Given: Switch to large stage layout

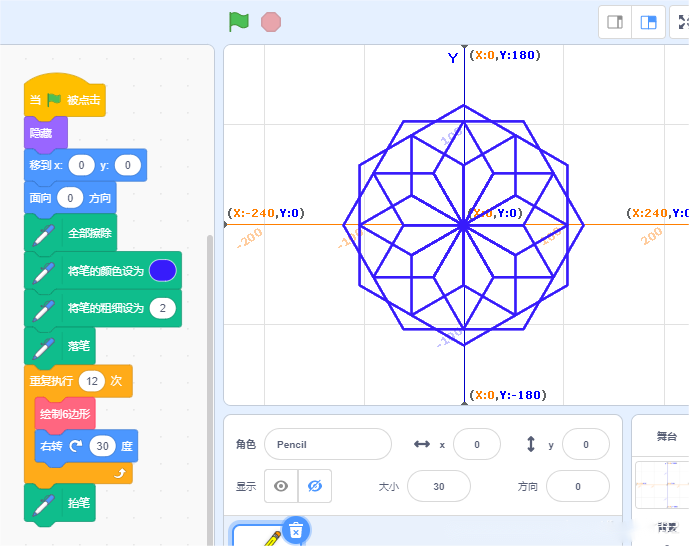Looking at the screenshot, I should click(x=648, y=22).
